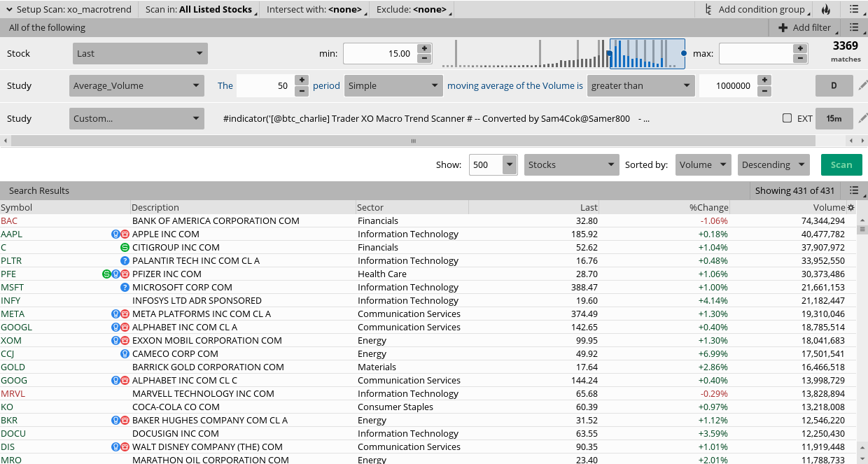Image resolution: width=868 pixels, height=464 pixels.
Task: Open the 'Stocks' type dropdown
Action: (572, 165)
